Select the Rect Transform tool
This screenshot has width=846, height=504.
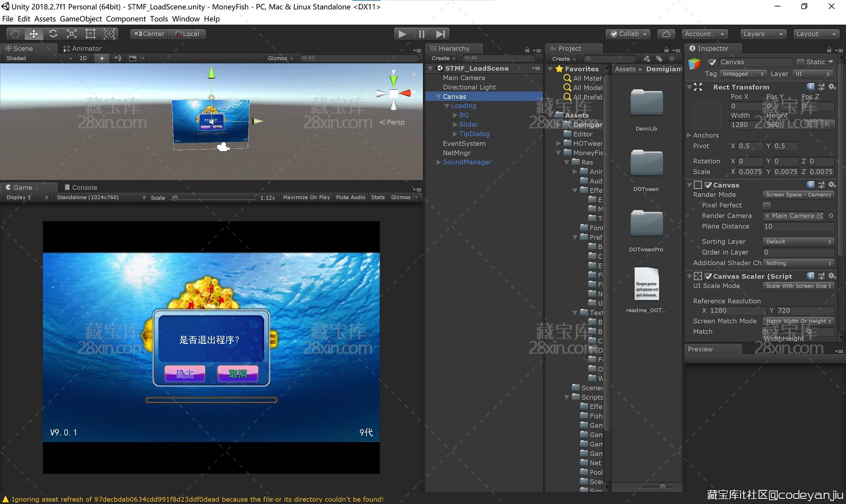tap(90, 34)
